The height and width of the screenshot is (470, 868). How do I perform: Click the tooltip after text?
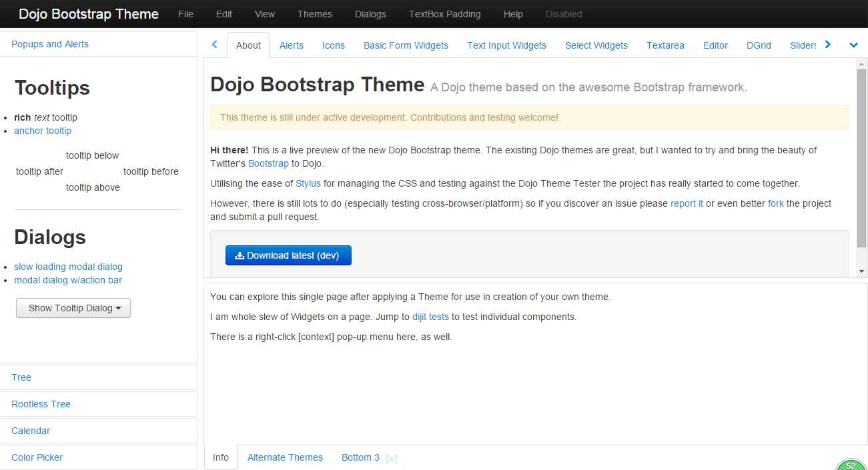click(39, 171)
